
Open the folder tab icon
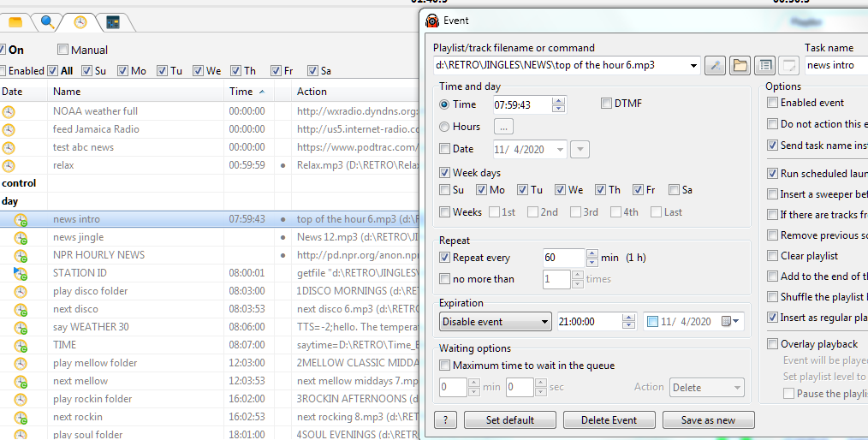pyautogui.click(x=15, y=22)
